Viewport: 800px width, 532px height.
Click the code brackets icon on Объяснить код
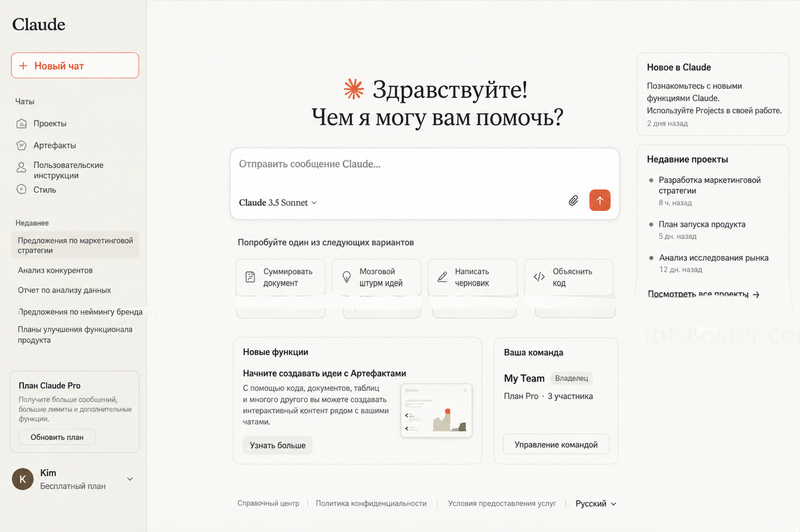point(539,277)
